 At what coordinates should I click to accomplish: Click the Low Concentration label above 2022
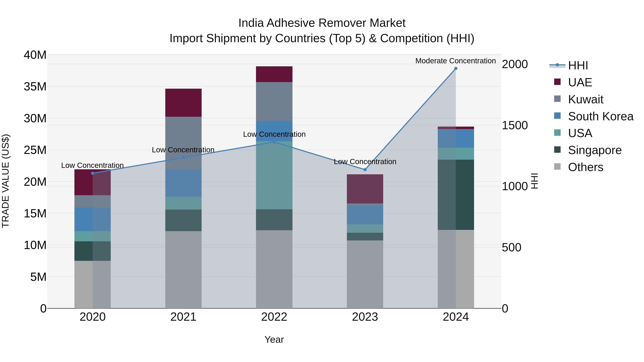coord(274,134)
